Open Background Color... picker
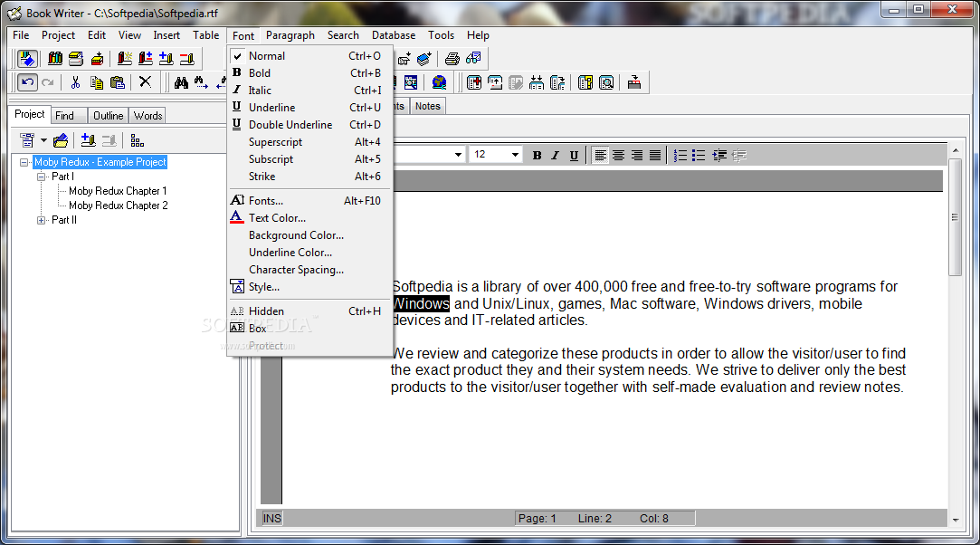 tap(310, 235)
